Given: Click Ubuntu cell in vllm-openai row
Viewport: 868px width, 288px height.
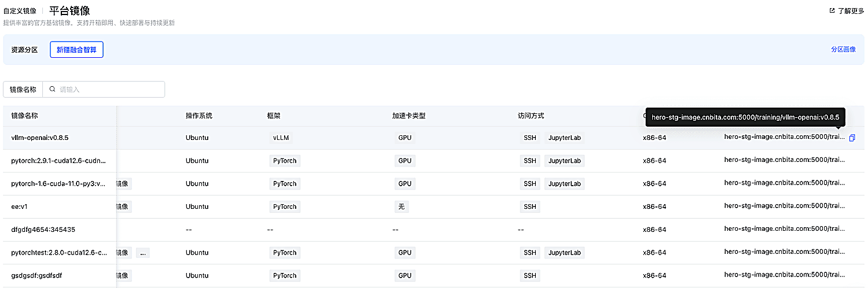Looking at the screenshot, I should pos(197,138).
